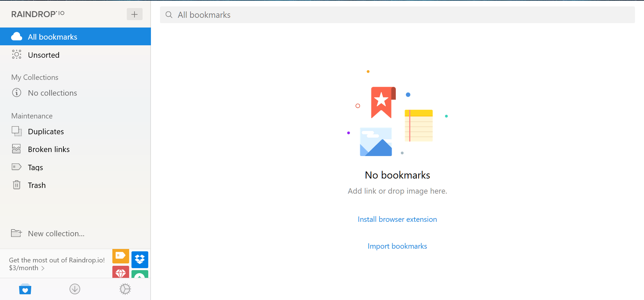The height and width of the screenshot is (300, 644).
Task: Click the red star bookmark illustration
Action: tap(383, 102)
